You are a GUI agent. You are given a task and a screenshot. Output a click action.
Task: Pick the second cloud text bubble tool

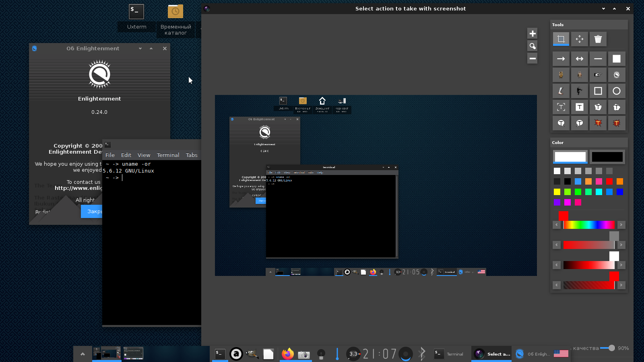[616, 107]
